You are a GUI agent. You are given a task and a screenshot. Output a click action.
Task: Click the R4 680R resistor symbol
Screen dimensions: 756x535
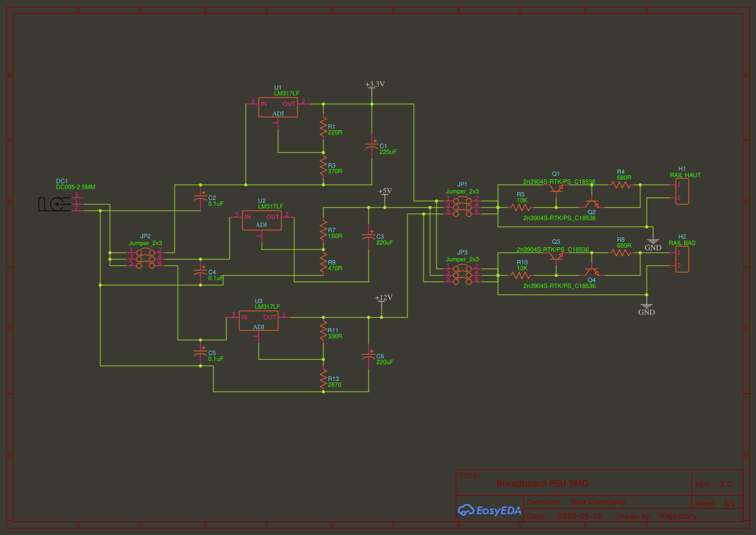pyautogui.click(x=621, y=186)
